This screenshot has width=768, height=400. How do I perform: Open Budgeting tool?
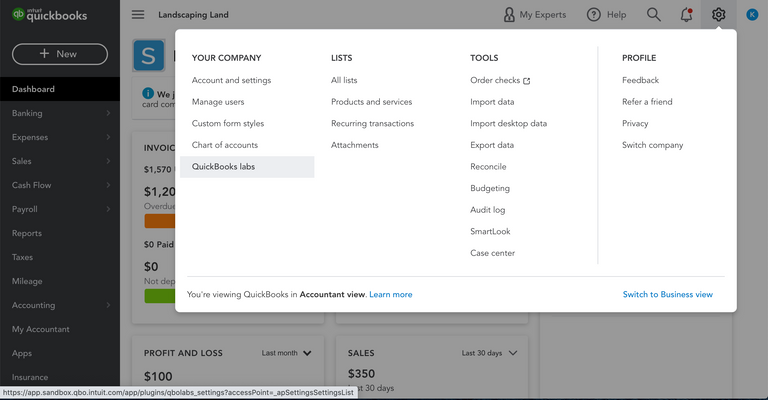490,188
